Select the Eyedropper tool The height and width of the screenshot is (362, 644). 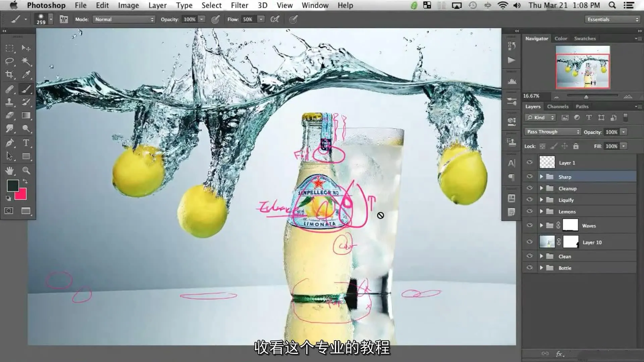click(26, 75)
